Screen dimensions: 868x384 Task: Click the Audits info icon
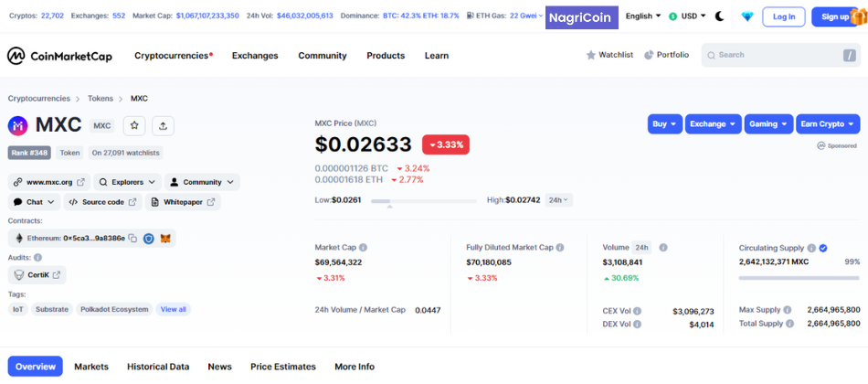(x=37, y=258)
